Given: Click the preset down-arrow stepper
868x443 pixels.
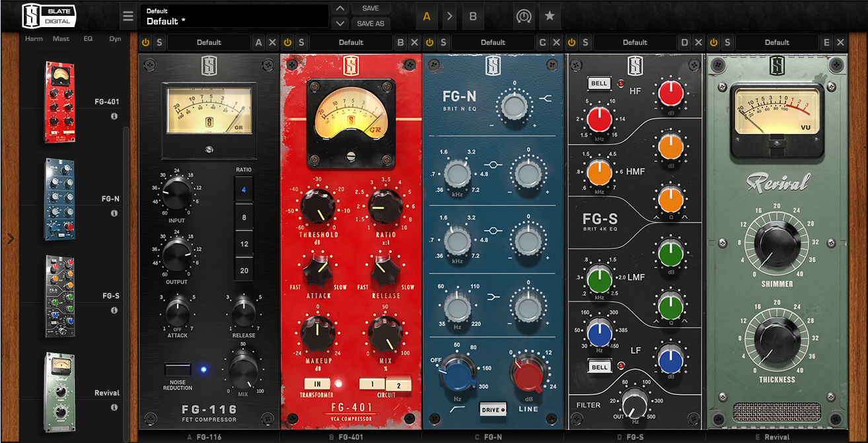Looking at the screenshot, I should 340,24.
